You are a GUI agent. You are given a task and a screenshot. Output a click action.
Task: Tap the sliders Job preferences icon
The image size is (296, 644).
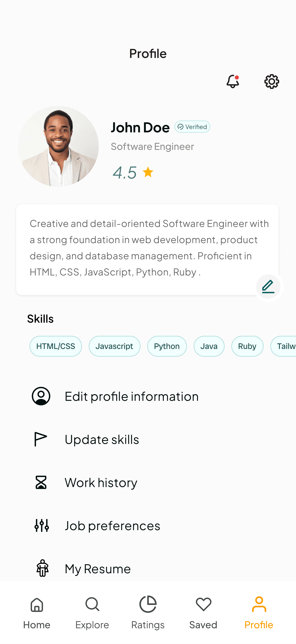42,525
